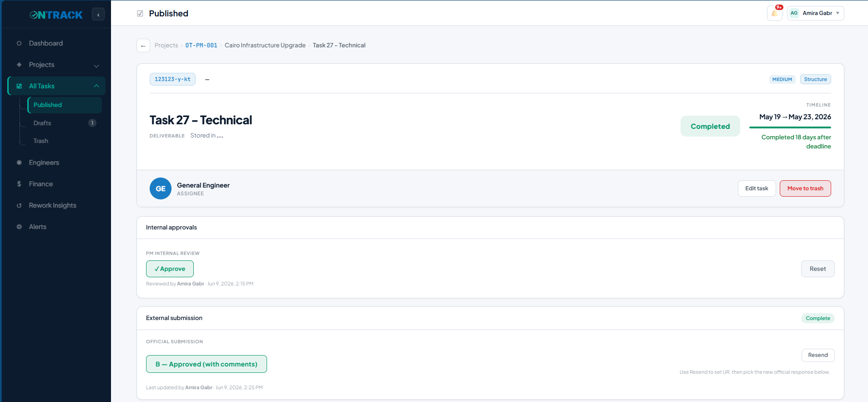Click the Task 27 – Technical breadcrumb
This screenshot has height=402, width=868.
coord(339,46)
